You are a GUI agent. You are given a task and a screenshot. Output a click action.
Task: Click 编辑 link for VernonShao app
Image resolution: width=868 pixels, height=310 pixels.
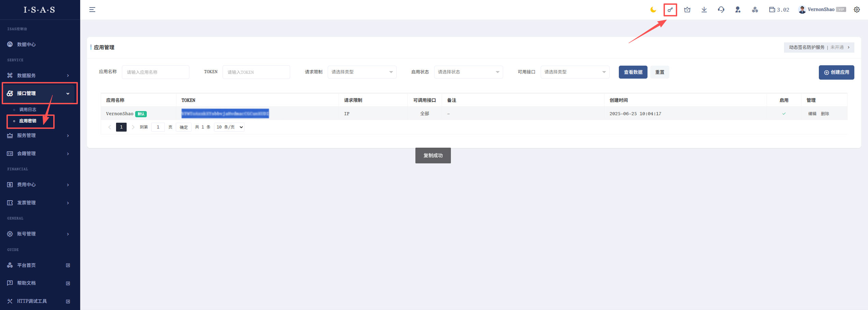[x=812, y=114]
